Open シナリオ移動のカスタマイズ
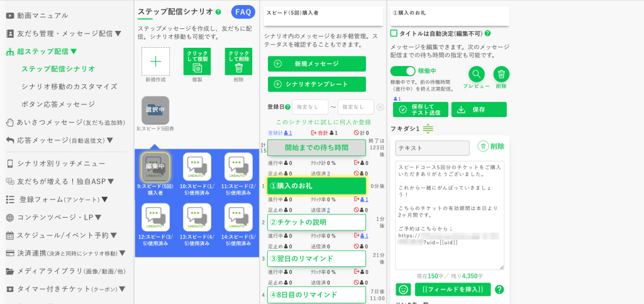 tap(69, 87)
